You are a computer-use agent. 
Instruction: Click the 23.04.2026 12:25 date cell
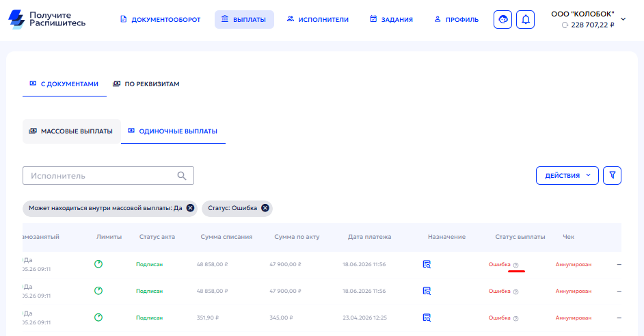(364, 318)
